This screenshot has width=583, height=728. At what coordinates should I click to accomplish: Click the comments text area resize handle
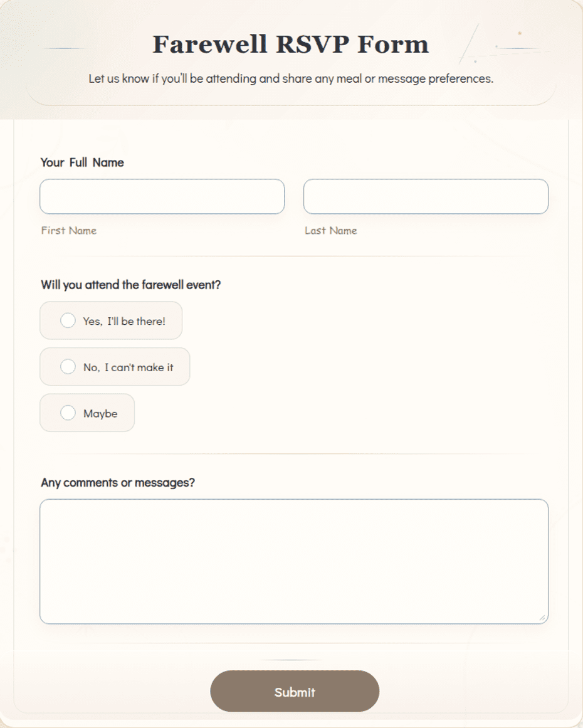click(x=542, y=618)
